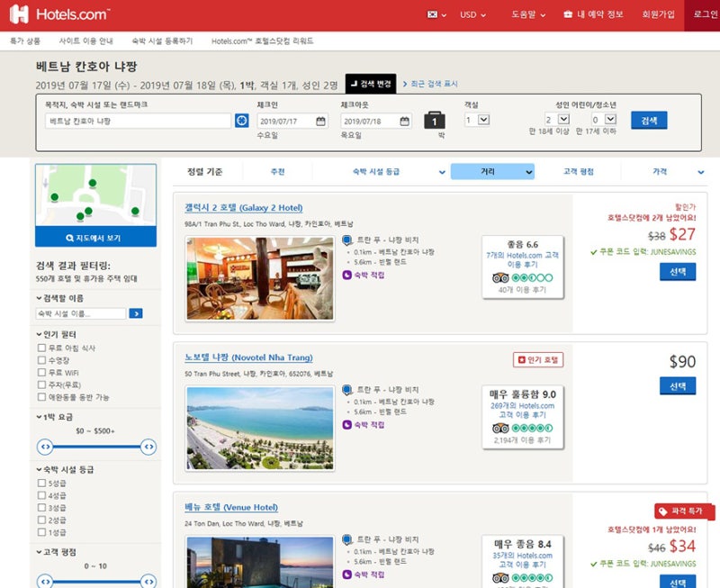Click the 파격 특가 deal tag
Viewport: 720px width, 588px height.
(684, 511)
